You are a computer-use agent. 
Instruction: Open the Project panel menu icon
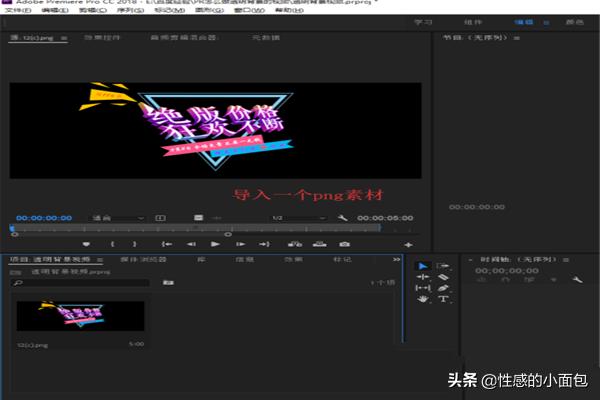(99, 260)
